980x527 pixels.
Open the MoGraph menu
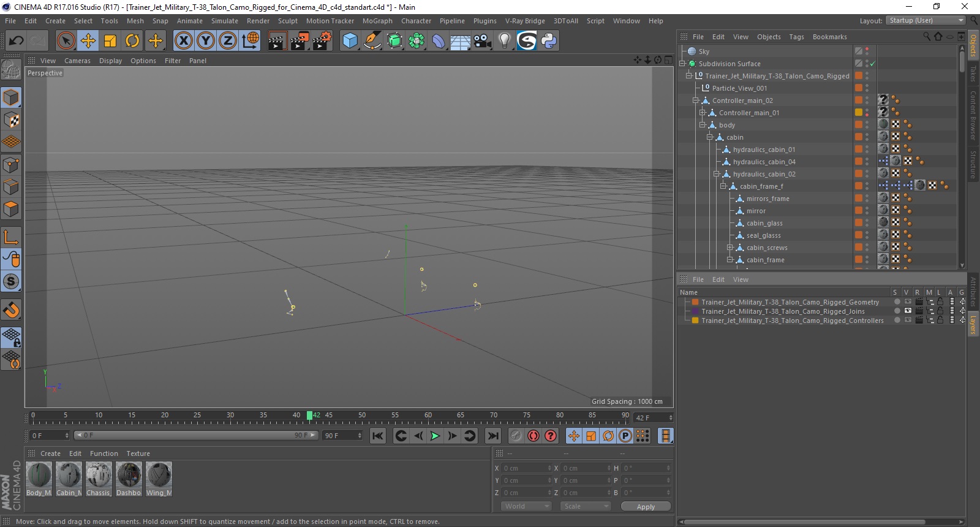click(377, 21)
